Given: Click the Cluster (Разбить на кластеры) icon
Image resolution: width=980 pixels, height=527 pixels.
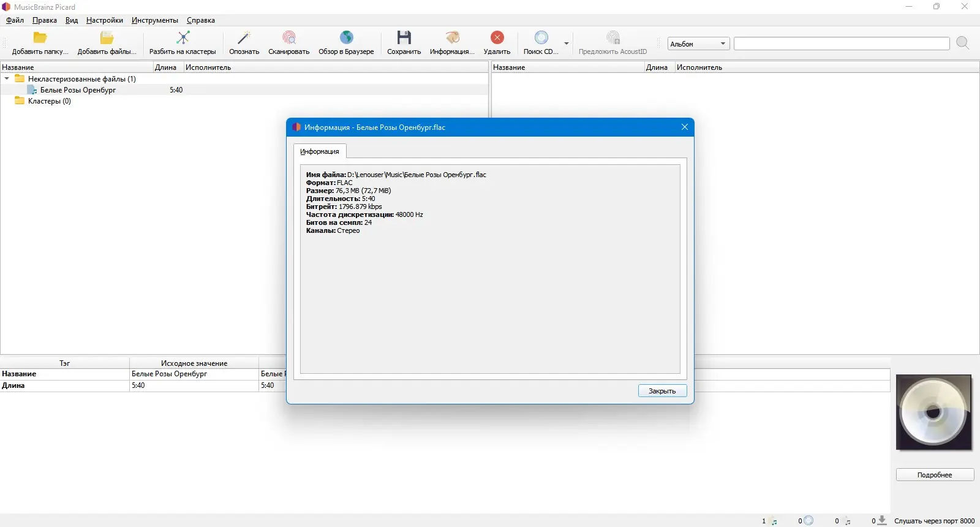Looking at the screenshot, I should click(x=183, y=38).
